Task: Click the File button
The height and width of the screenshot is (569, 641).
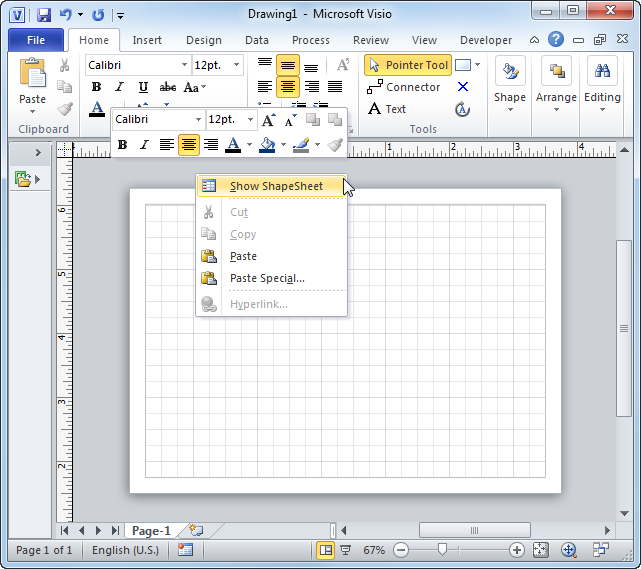Action: coord(36,40)
